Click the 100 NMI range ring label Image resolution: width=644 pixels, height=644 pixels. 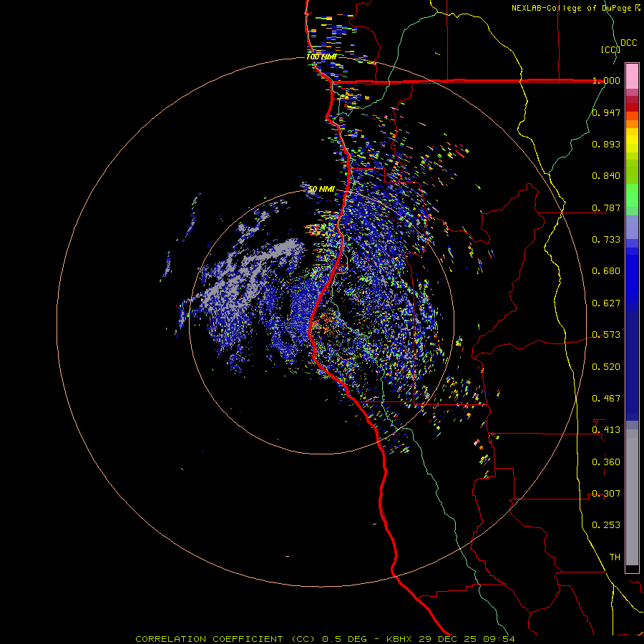tap(321, 57)
